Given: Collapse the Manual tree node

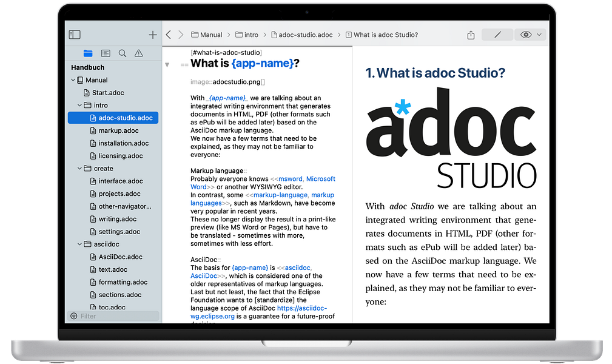Looking at the screenshot, I should [73, 80].
